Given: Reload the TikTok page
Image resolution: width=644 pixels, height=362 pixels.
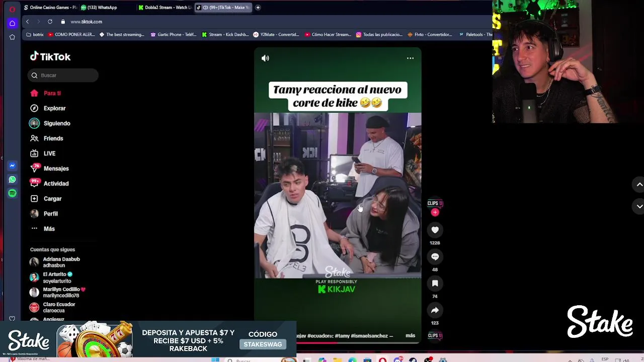Looking at the screenshot, I should point(50,22).
